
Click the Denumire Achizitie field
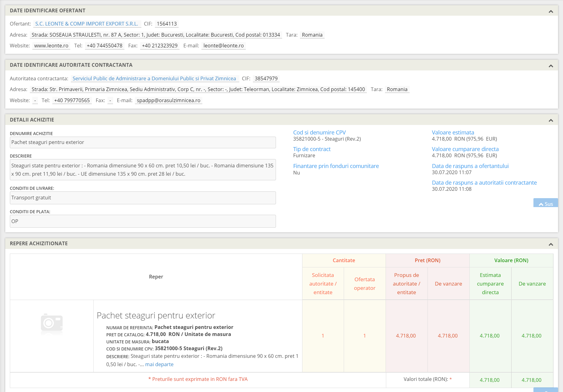[143, 142]
